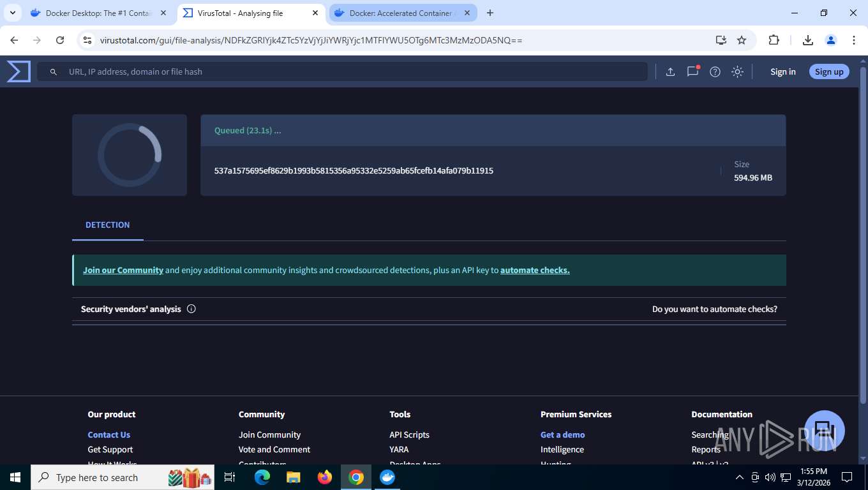Click the upload file icon
The height and width of the screenshot is (490, 868).
670,72
